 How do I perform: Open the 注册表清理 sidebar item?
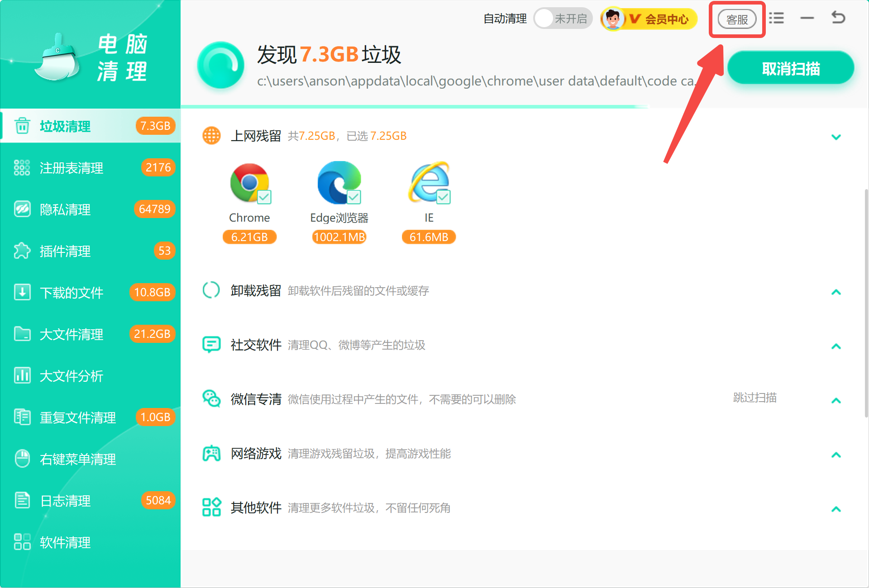pos(91,168)
